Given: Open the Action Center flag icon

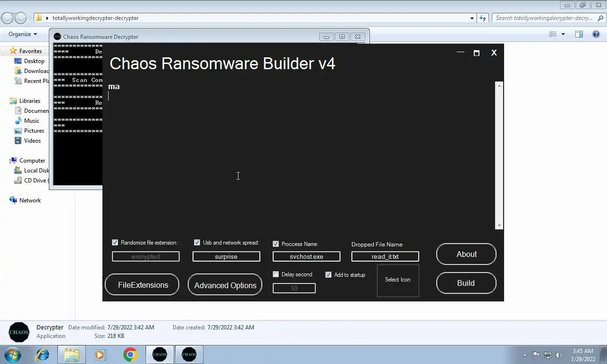Looking at the screenshot, I should click(x=536, y=355).
